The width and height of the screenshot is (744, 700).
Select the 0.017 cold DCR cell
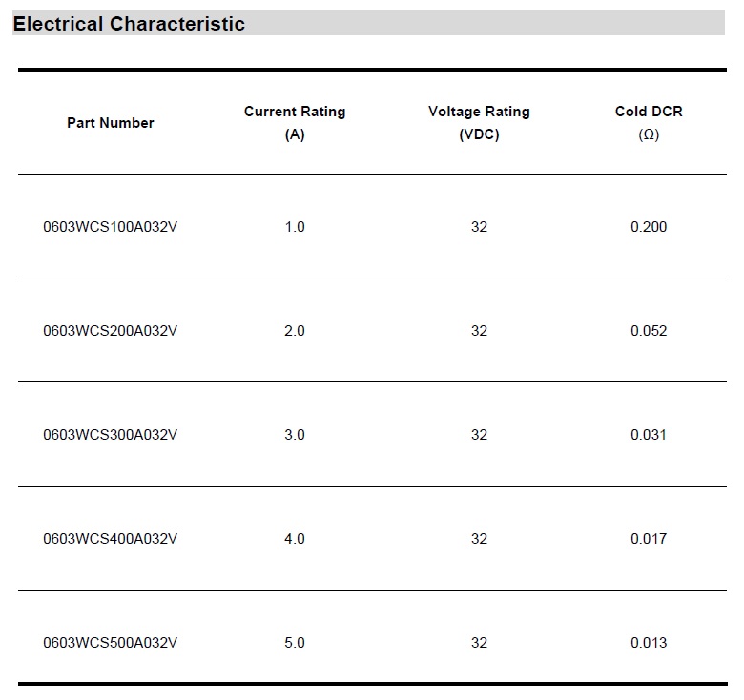pos(649,539)
